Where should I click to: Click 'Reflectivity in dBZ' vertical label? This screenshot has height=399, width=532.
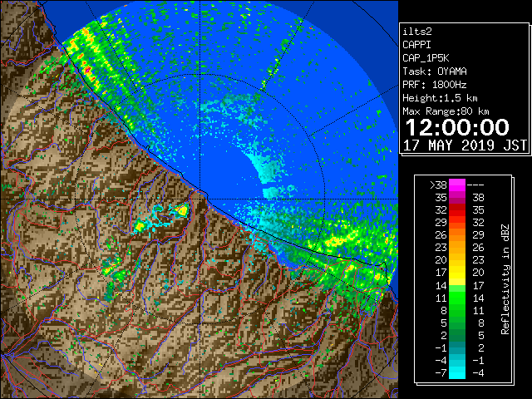click(505, 279)
